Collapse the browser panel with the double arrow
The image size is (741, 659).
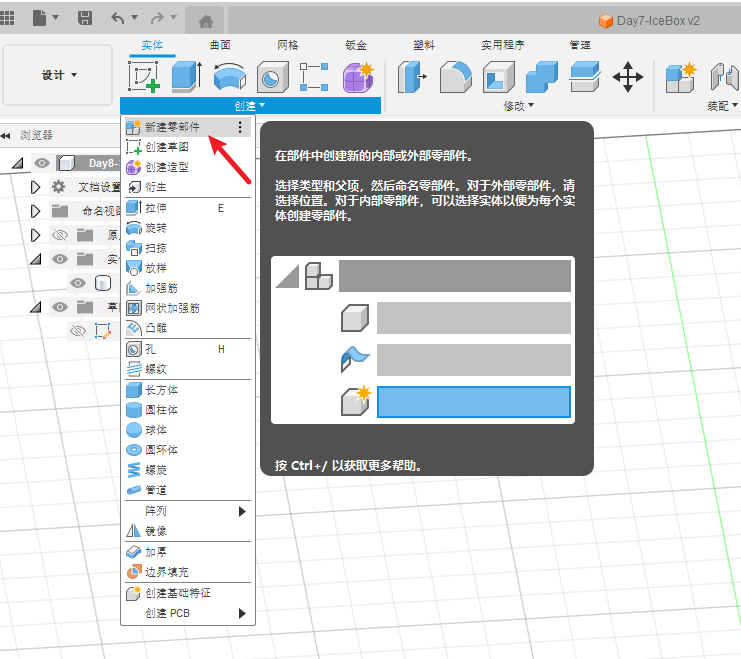pyautogui.click(x=7, y=135)
